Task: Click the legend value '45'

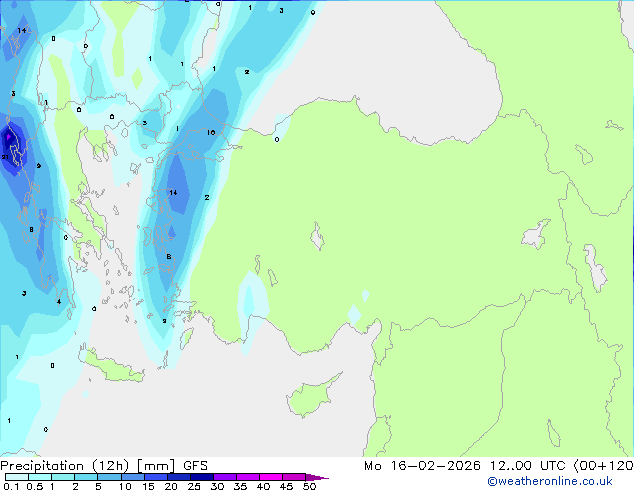Action: pos(286,486)
